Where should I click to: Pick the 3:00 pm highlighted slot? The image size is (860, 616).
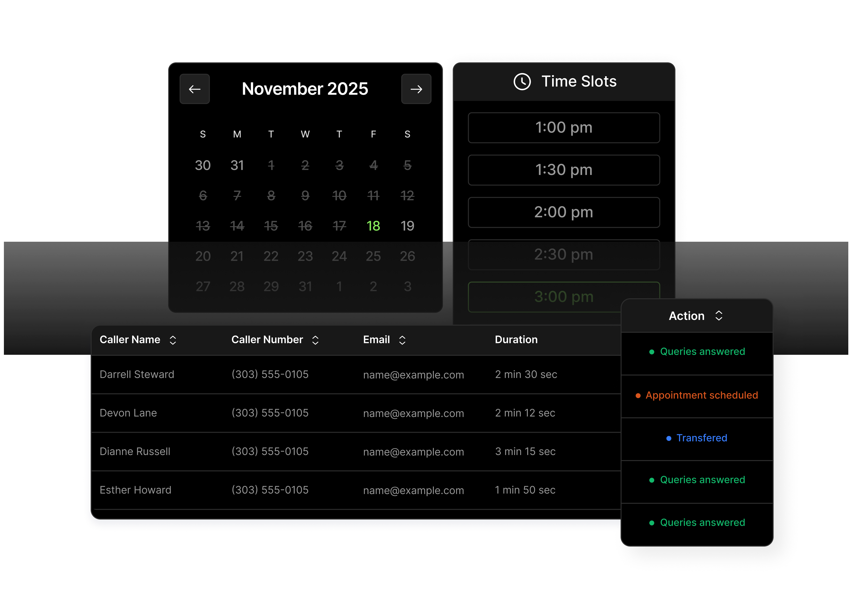(x=564, y=297)
